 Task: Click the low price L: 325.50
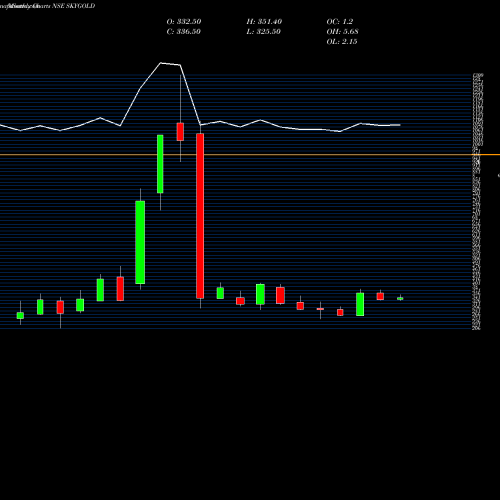263,32
